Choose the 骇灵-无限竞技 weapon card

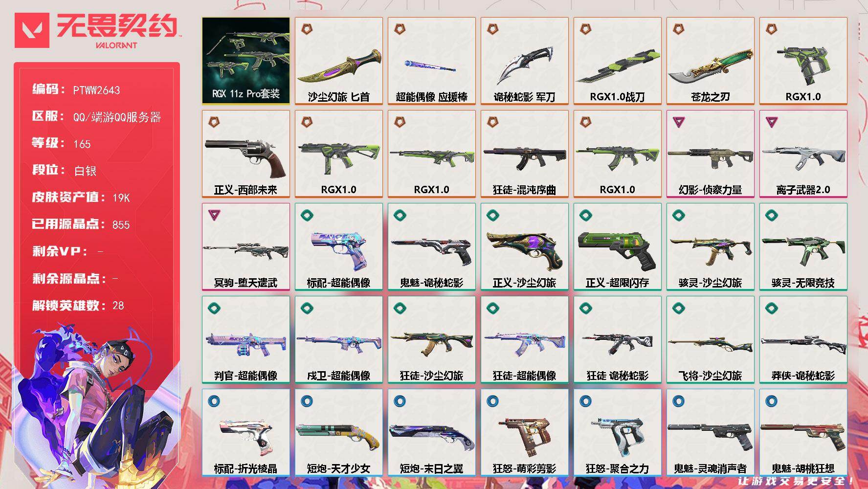[803, 246]
